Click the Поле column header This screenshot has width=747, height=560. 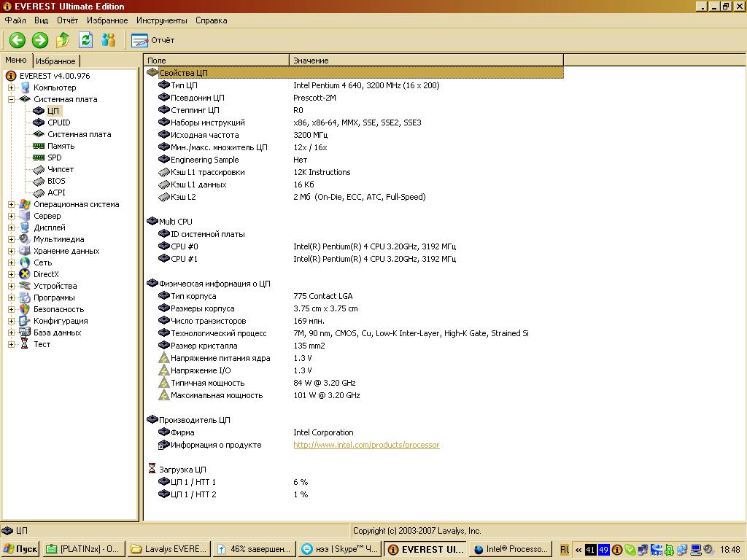tap(216, 61)
